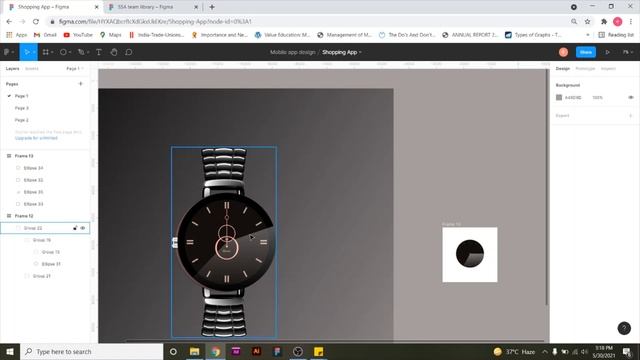The width and height of the screenshot is (640, 360).
Task: Click the Present play icon
Action: click(x=607, y=52)
